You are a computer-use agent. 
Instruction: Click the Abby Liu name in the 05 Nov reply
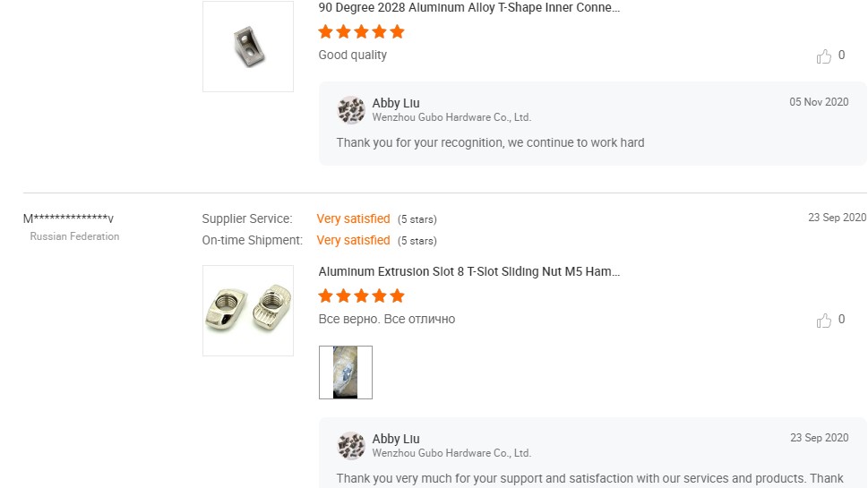(396, 103)
